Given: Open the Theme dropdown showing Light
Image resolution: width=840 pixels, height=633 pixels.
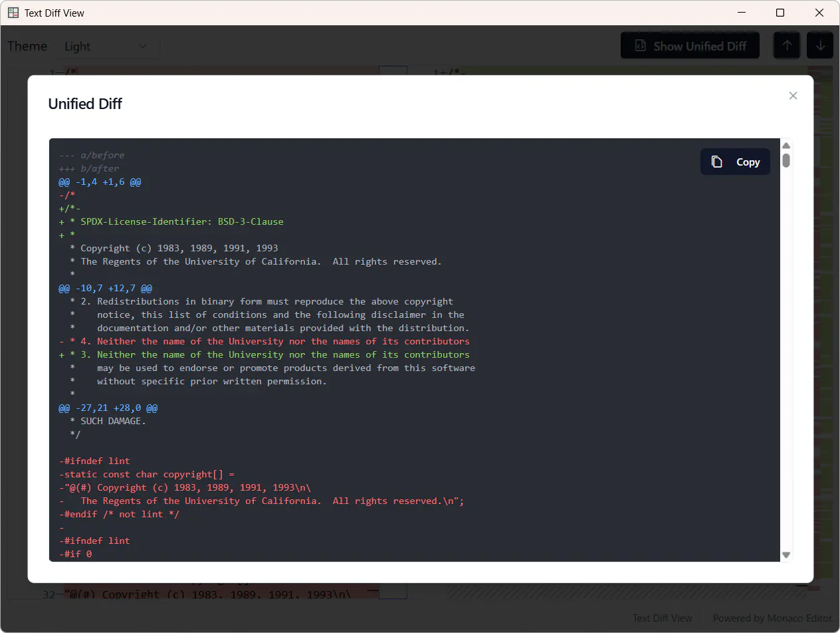Looking at the screenshot, I should pos(106,46).
